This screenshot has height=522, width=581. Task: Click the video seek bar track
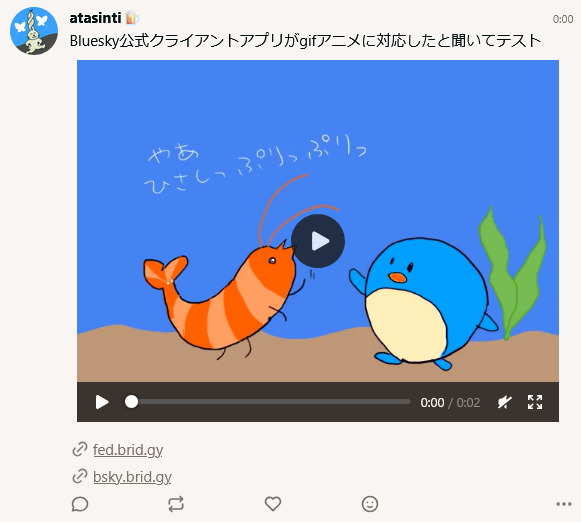[x=268, y=402]
